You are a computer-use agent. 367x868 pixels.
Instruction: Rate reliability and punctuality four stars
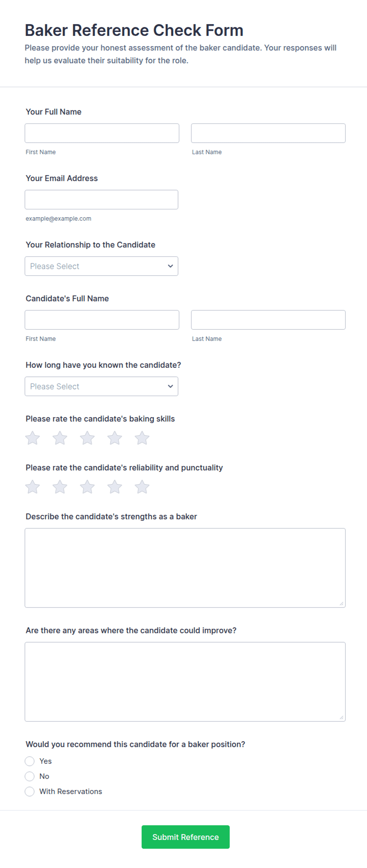(115, 487)
